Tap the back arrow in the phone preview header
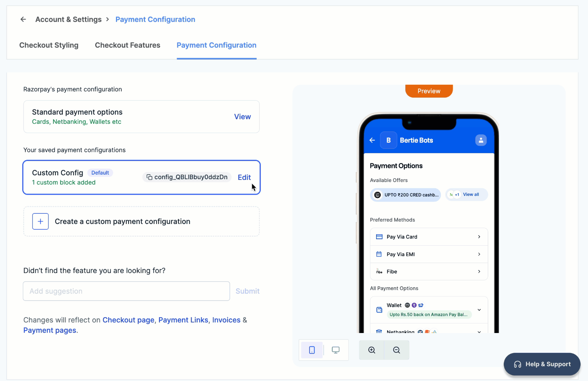Image resolution: width=588 pixels, height=381 pixels. coord(372,140)
